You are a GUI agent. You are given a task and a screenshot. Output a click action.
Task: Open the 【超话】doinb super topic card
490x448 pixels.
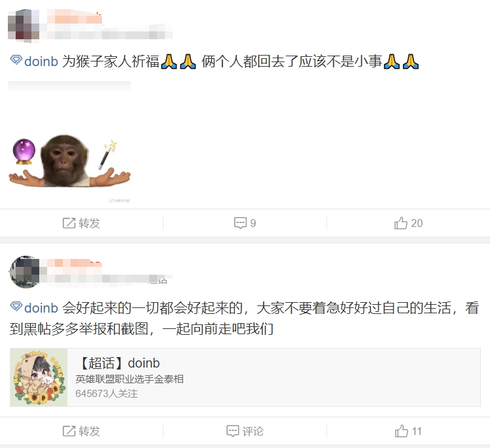[245, 377]
